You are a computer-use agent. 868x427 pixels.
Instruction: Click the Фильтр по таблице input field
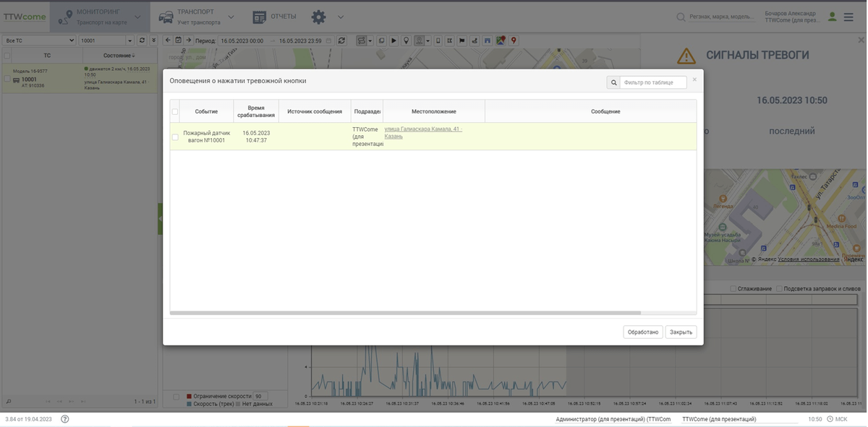coord(653,83)
